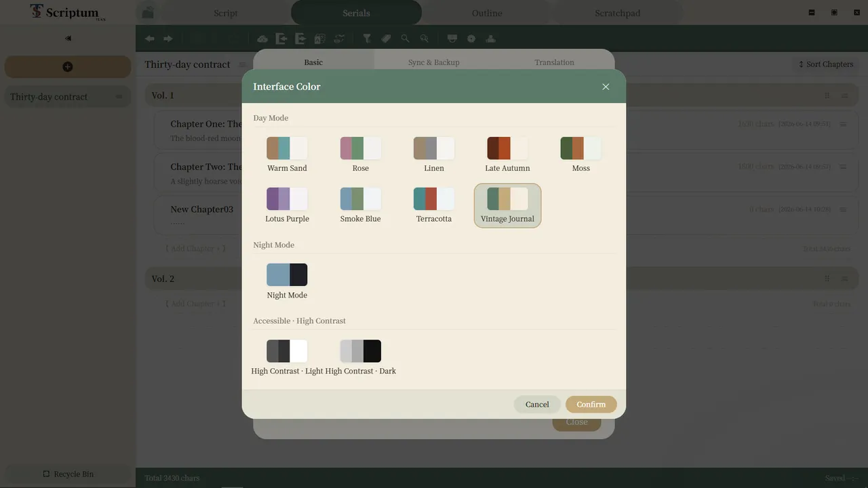
Task: Switch to the Script tab
Action: pos(226,13)
